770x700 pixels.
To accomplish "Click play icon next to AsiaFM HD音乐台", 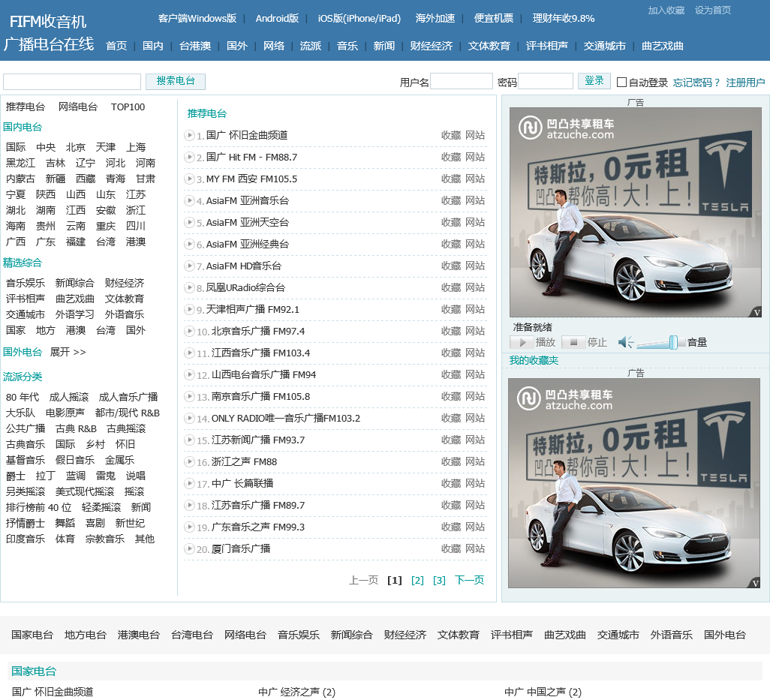I will pyautogui.click(x=189, y=266).
